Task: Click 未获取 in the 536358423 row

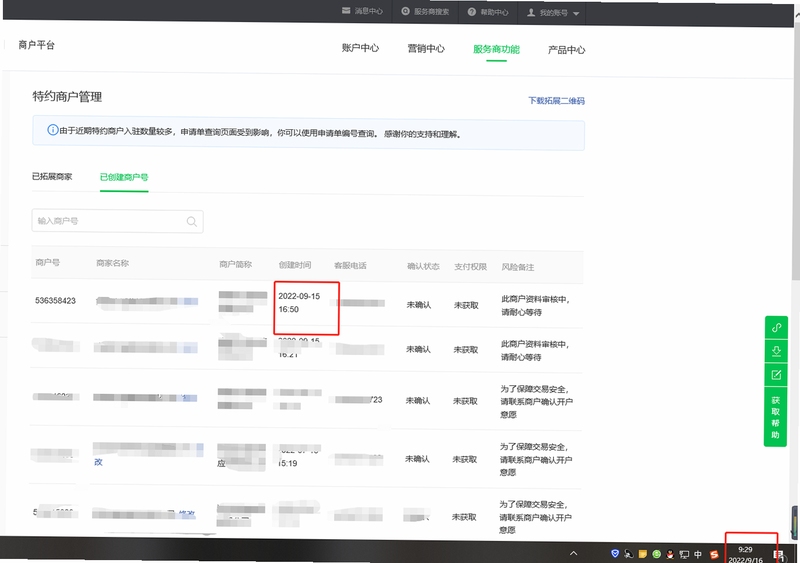Action: pos(466,305)
